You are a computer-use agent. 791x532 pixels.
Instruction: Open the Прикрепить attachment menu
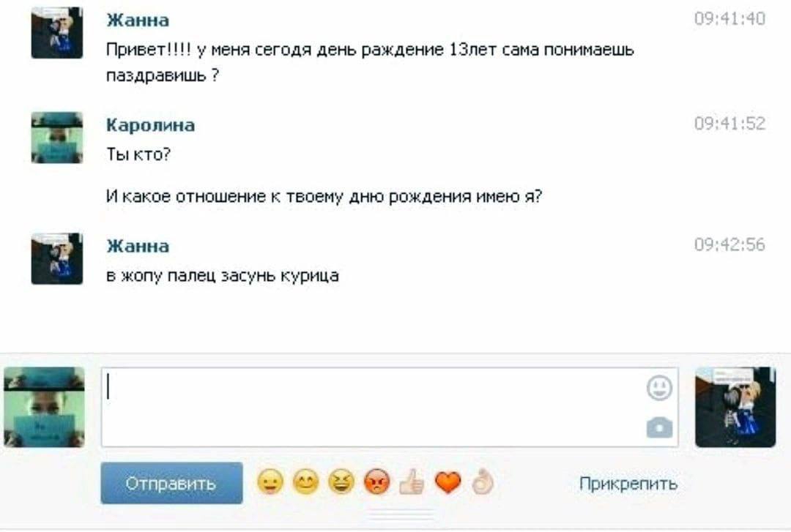pyautogui.click(x=628, y=484)
